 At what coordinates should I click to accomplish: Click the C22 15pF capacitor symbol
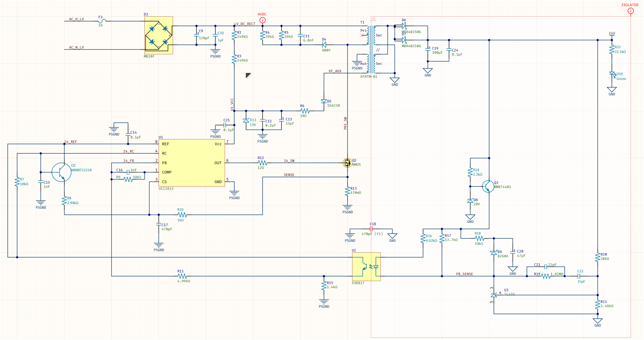point(579,276)
